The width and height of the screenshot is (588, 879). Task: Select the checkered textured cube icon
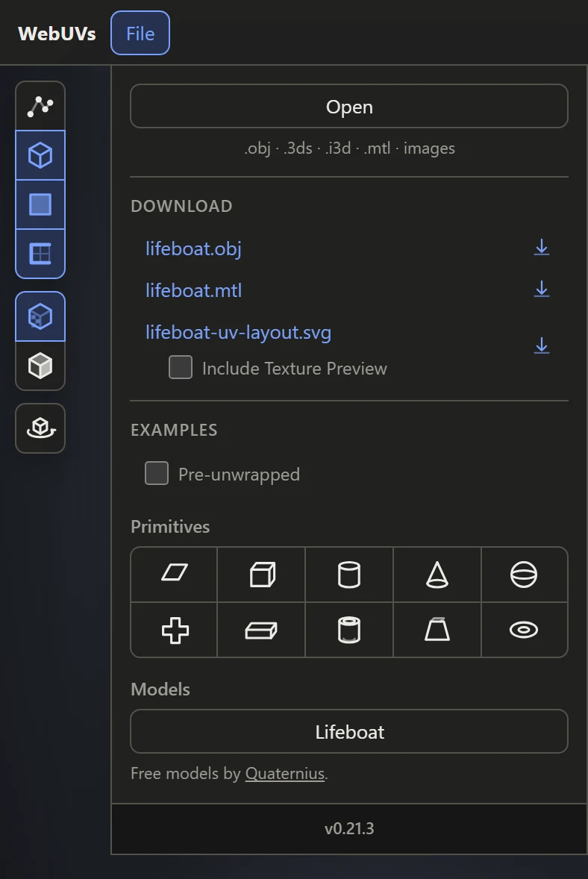(x=40, y=316)
